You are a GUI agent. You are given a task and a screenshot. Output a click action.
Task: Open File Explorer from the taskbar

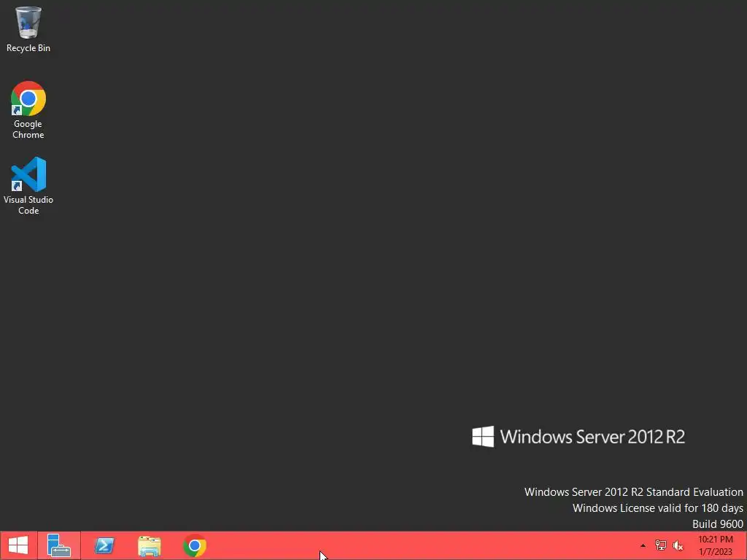click(x=149, y=545)
